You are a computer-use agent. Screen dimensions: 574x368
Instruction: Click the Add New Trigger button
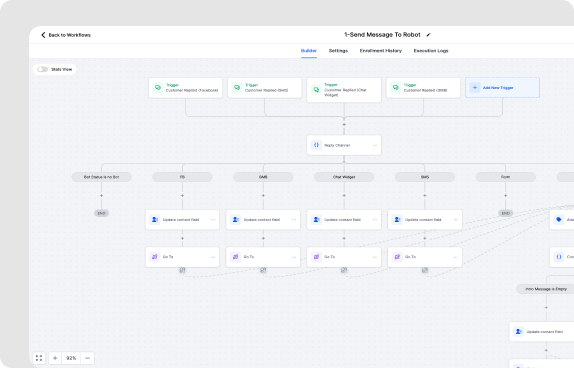point(502,88)
